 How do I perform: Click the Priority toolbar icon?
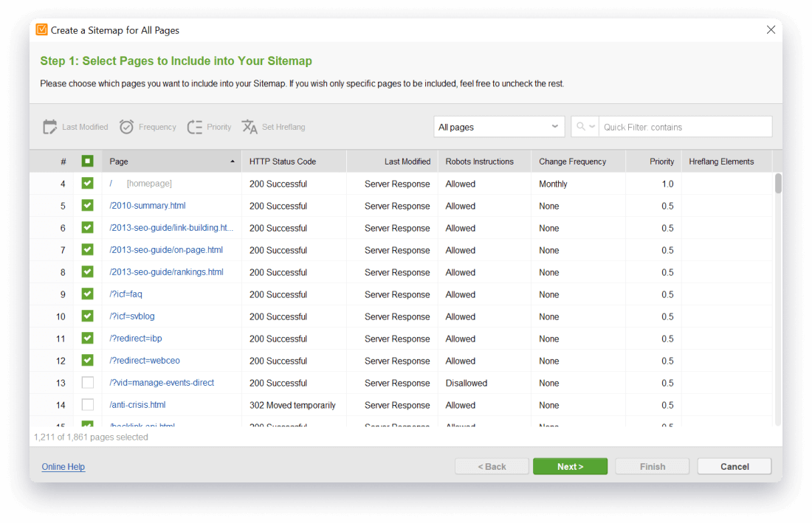(195, 127)
